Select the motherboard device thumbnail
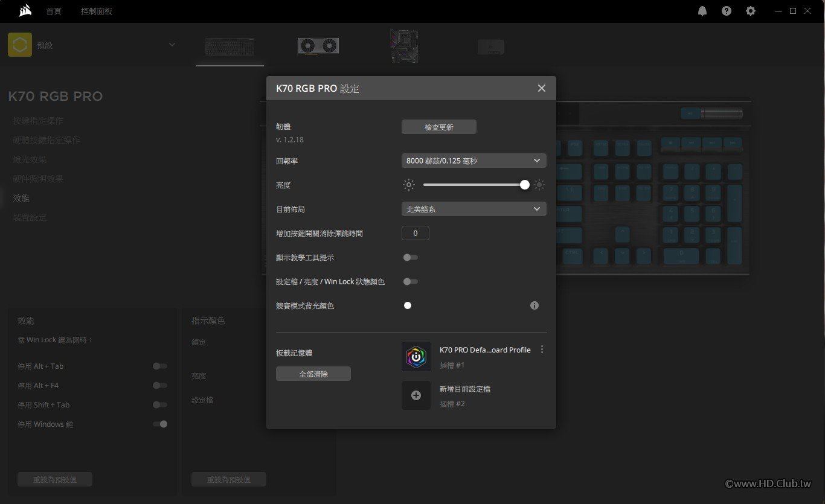This screenshot has height=504, width=825. (404, 46)
